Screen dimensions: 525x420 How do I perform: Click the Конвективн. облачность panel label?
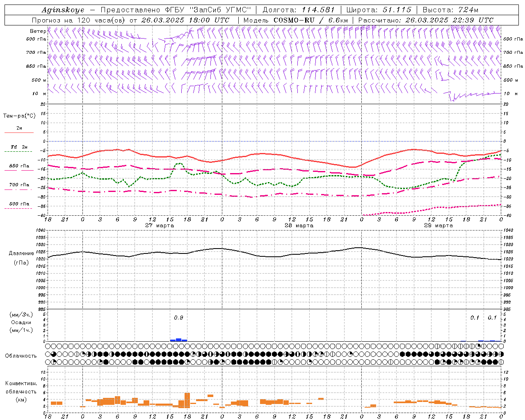pos(21,388)
